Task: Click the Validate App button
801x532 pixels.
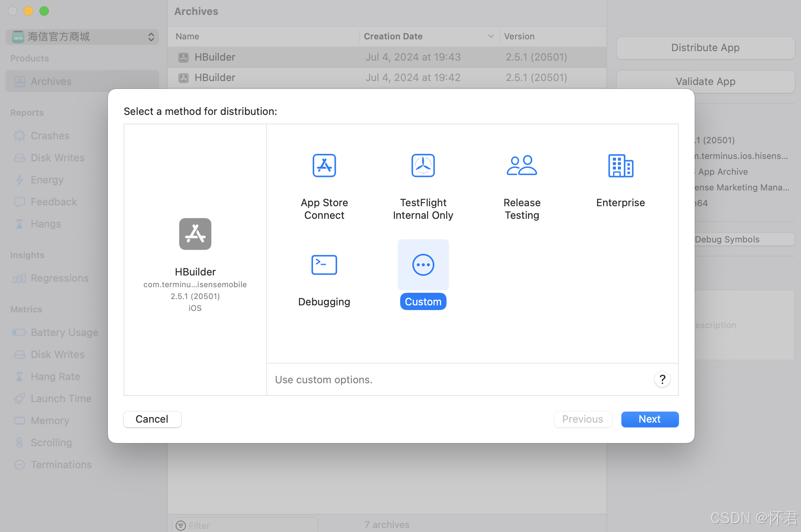Action: click(705, 81)
